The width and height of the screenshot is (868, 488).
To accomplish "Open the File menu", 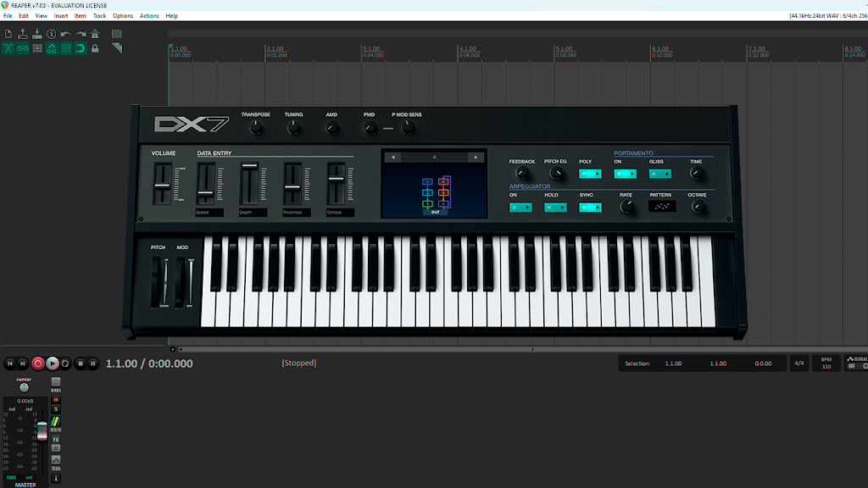I will [8, 16].
